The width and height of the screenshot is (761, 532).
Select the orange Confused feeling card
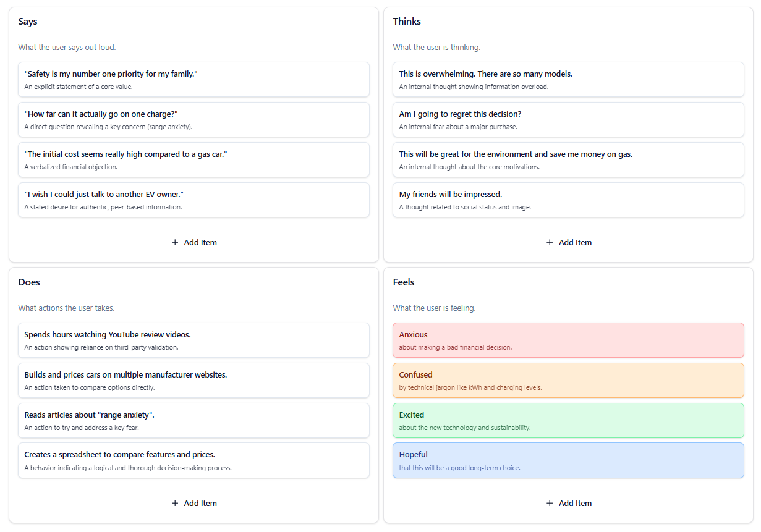(568, 381)
